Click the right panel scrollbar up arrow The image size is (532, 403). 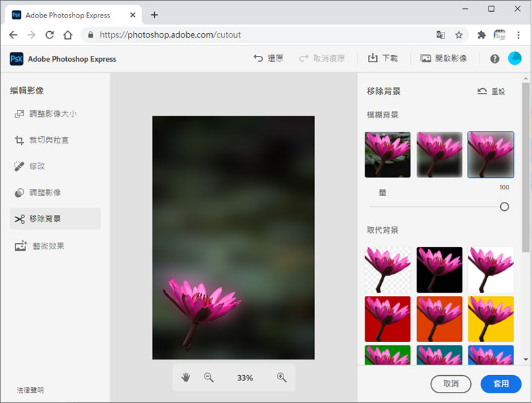click(x=526, y=79)
